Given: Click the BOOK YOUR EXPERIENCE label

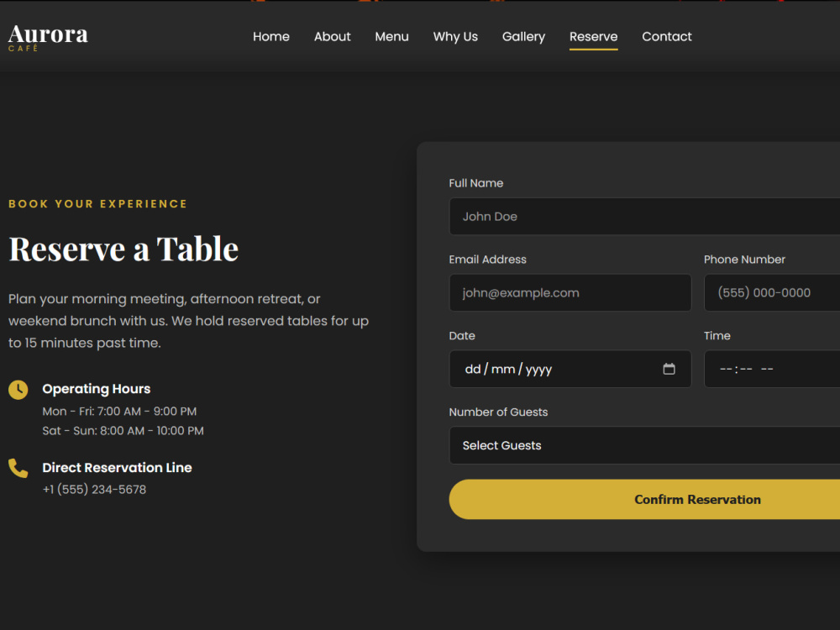Looking at the screenshot, I should [98, 203].
